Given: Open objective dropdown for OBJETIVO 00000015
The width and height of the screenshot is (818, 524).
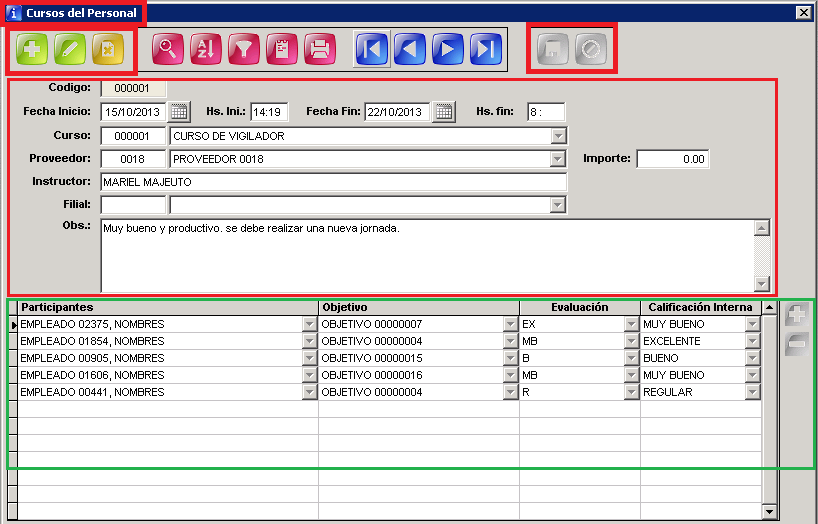Looking at the screenshot, I should point(510,358).
